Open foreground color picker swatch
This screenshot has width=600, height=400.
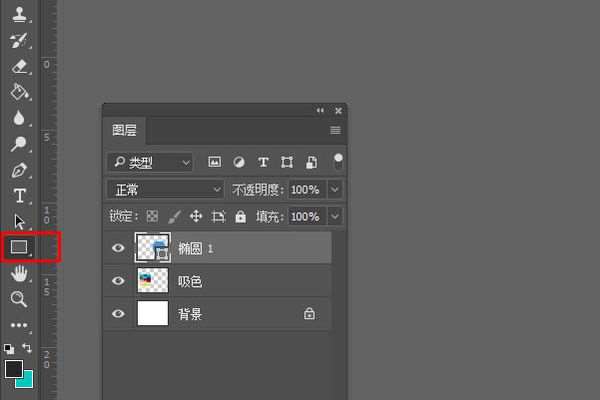[14, 369]
